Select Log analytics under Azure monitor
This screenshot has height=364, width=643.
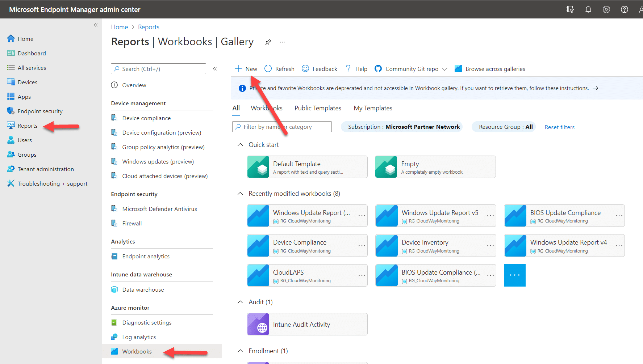139,337
